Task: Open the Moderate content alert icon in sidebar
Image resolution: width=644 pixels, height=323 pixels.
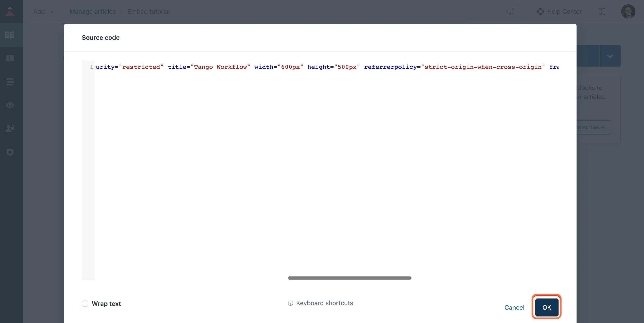Action: 10,58
